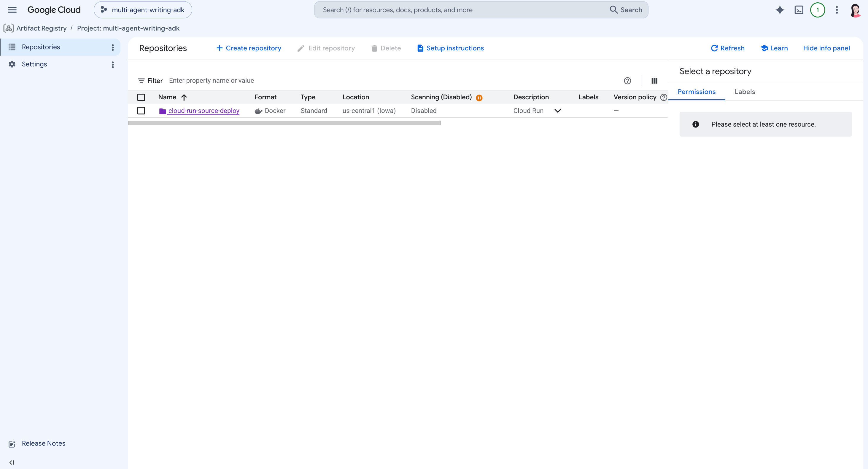The image size is (868, 469).
Task: Expand the Cloud Run description chevron
Action: point(558,111)
